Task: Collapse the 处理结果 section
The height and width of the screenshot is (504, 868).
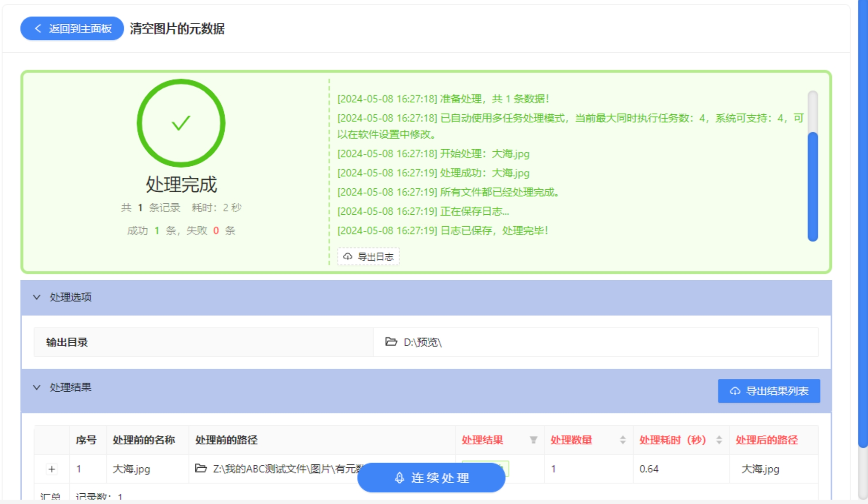Action: point(37,387)
